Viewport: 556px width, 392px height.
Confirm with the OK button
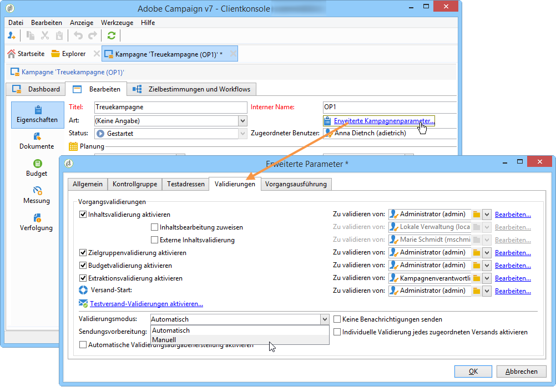tap(473, 371)
